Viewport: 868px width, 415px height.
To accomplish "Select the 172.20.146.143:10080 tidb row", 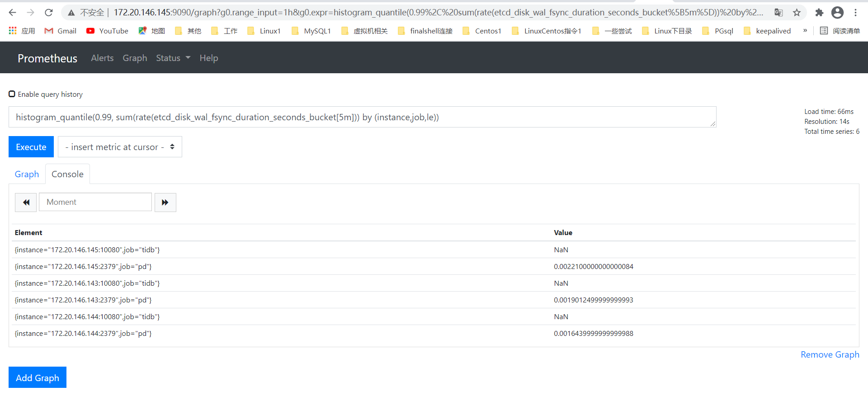I will pyautogui.click(x=434, y=283).
